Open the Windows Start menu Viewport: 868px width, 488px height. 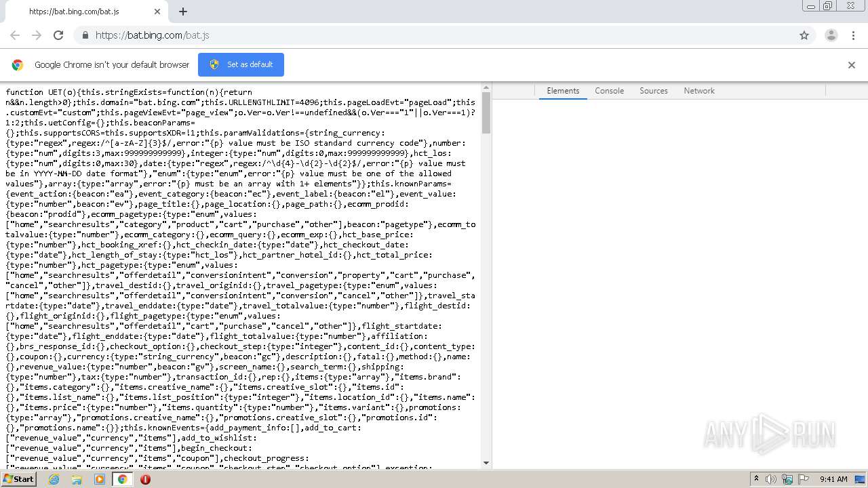coord(18,479)
